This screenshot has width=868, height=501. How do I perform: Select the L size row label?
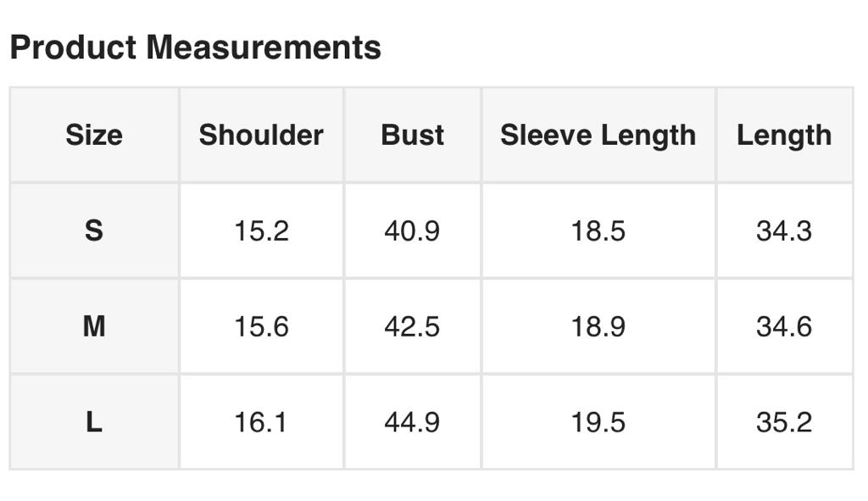point(94,421)
